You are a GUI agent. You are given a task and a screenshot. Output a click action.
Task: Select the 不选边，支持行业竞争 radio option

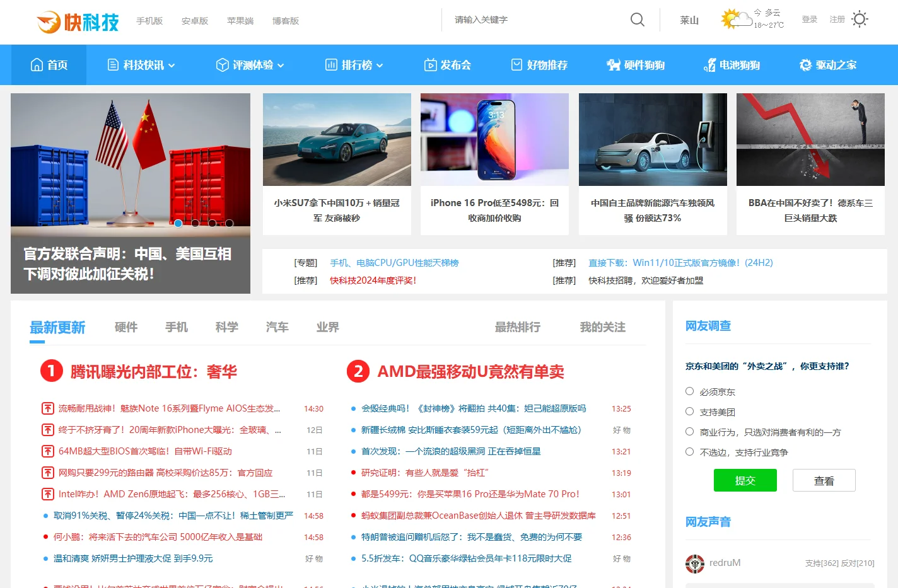pyautogui.click(x=689, y=452)
